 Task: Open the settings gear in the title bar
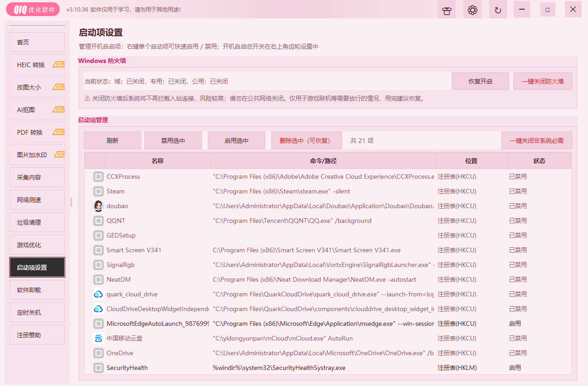(472, 10)
